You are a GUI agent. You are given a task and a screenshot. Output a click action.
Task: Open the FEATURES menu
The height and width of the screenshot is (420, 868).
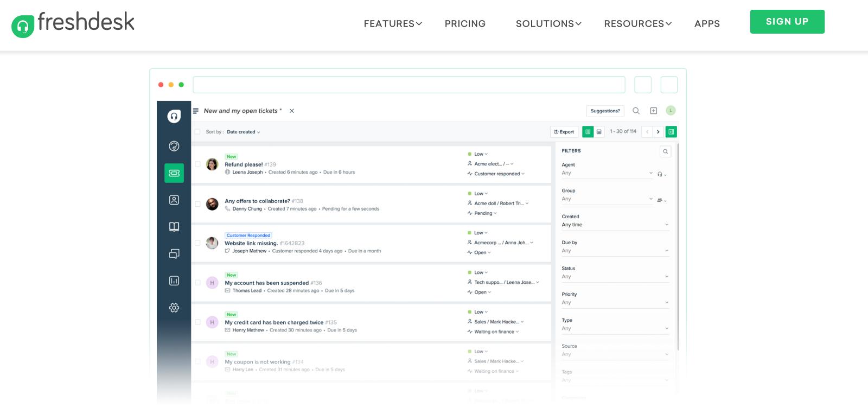393,24
